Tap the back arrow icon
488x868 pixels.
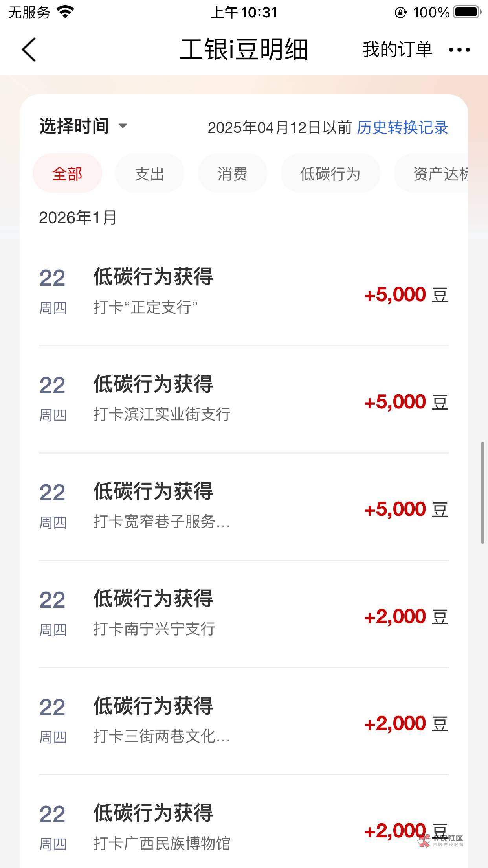29,50
